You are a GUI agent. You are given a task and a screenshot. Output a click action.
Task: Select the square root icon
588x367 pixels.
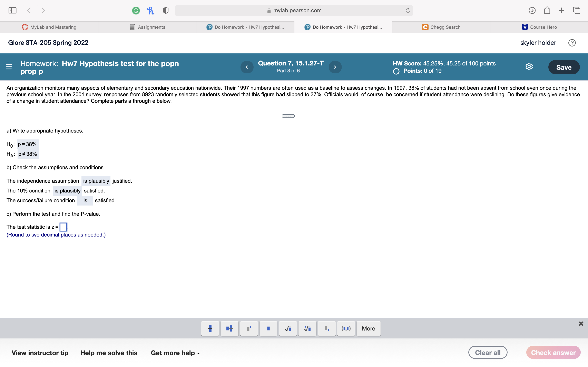coord(288,328)
